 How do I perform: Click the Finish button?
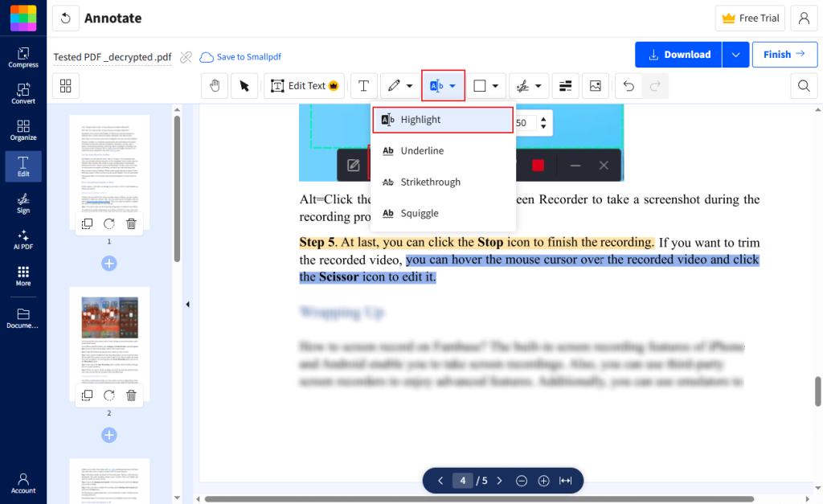(x=784, y=54)
